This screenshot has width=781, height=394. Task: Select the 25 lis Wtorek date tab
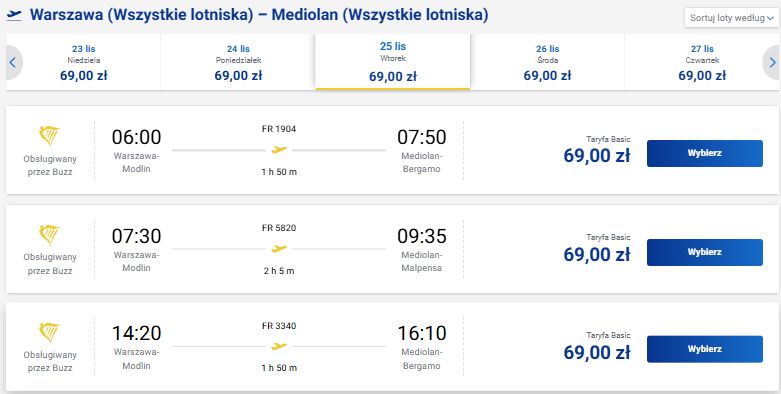tap(393, 61)
